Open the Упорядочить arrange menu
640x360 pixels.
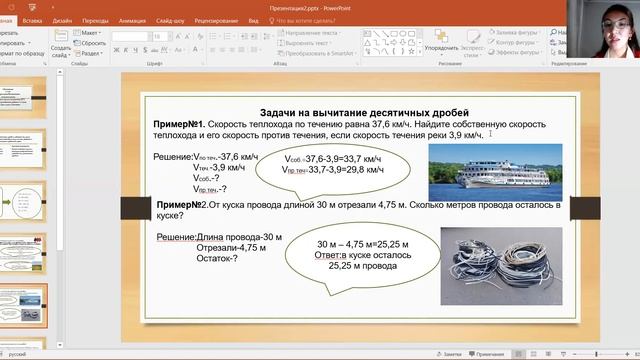click(441, 43)
